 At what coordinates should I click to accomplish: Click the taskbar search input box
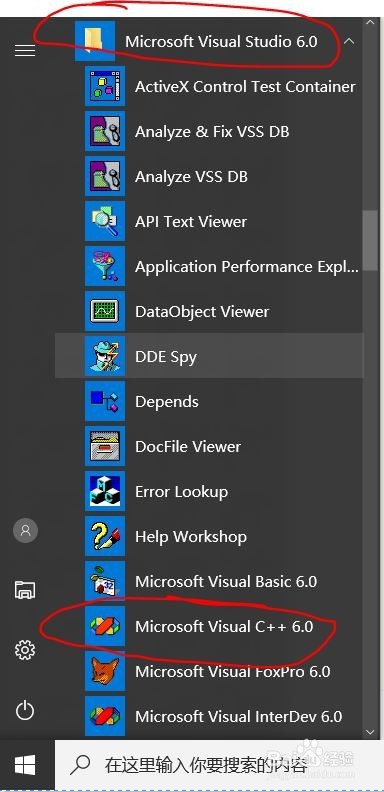219,765
